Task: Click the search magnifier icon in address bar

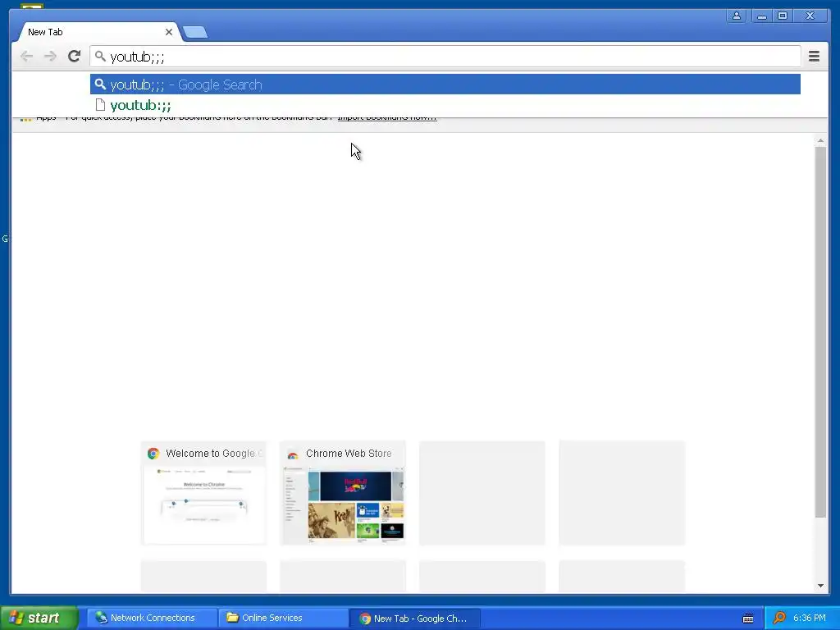Action: point(100,56)
